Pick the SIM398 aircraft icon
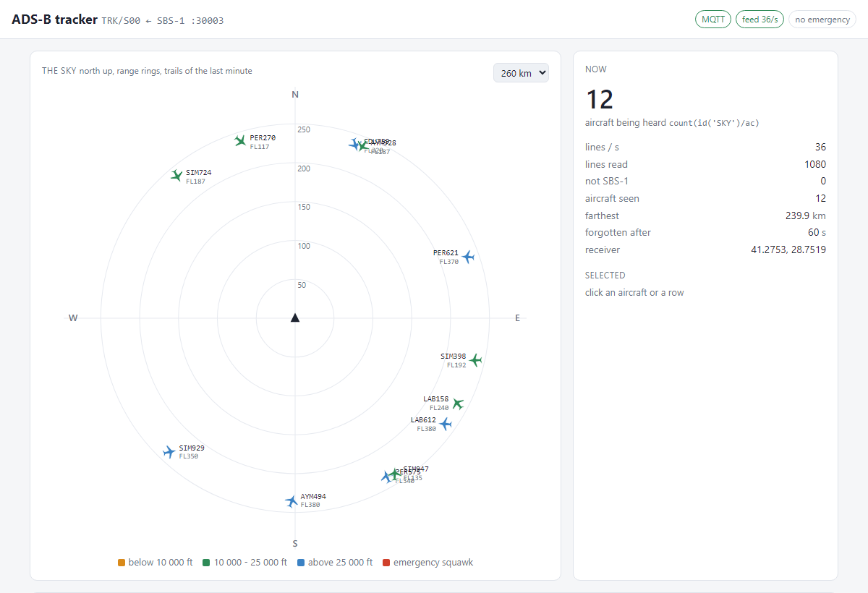The height and width of the screenshot is (593, 868). 475,359
